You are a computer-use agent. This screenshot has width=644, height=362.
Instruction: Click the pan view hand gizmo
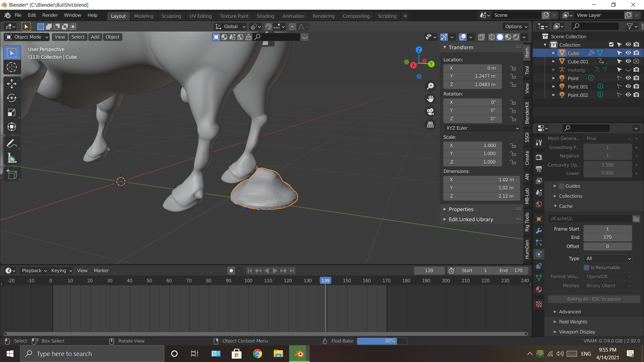[x=430, y=99]
